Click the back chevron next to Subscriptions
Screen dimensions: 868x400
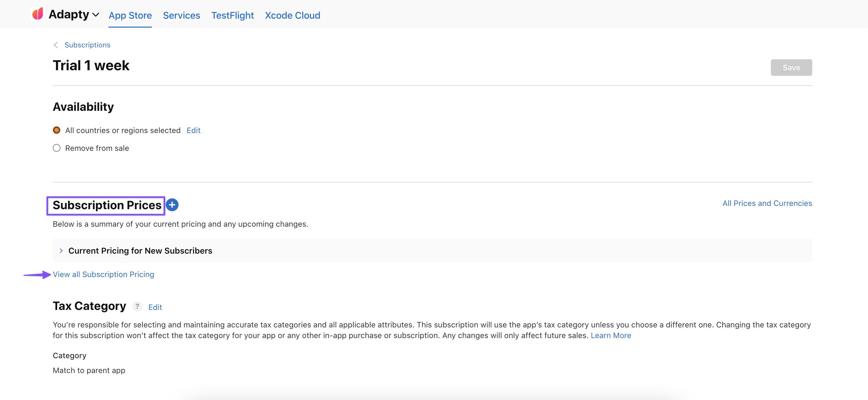click(x=56, y=45)
